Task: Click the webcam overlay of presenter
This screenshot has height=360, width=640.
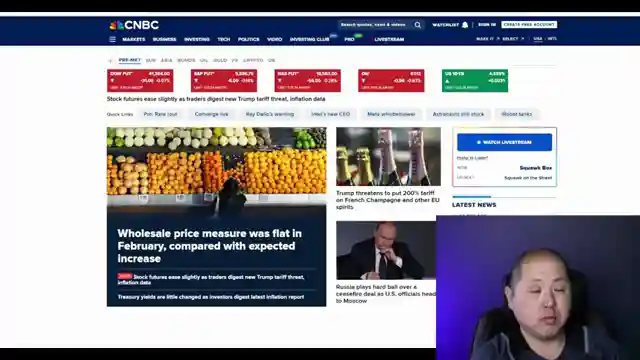Action: point(538,288)
